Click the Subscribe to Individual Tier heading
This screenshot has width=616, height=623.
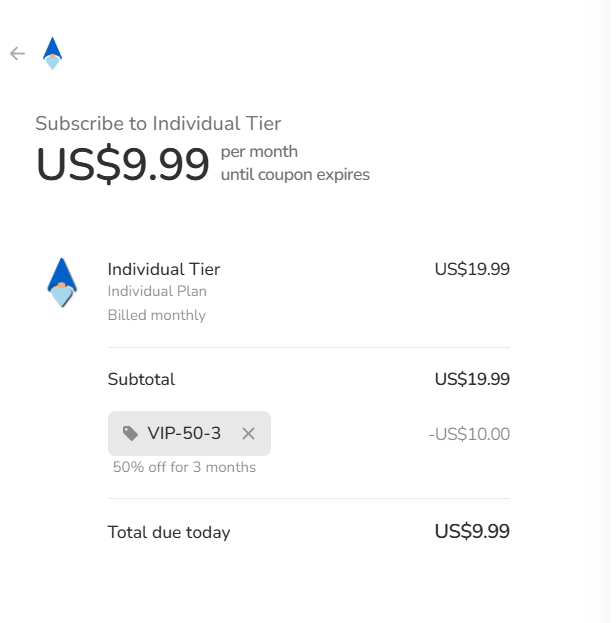tap(158, 124)
